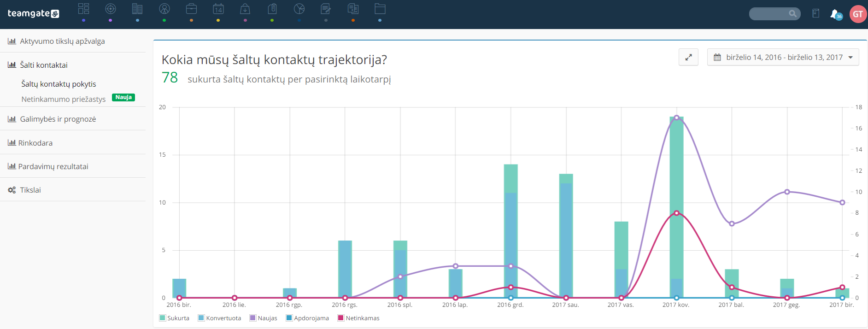Open the date range dropdown arrow

[x=850, y=58]
